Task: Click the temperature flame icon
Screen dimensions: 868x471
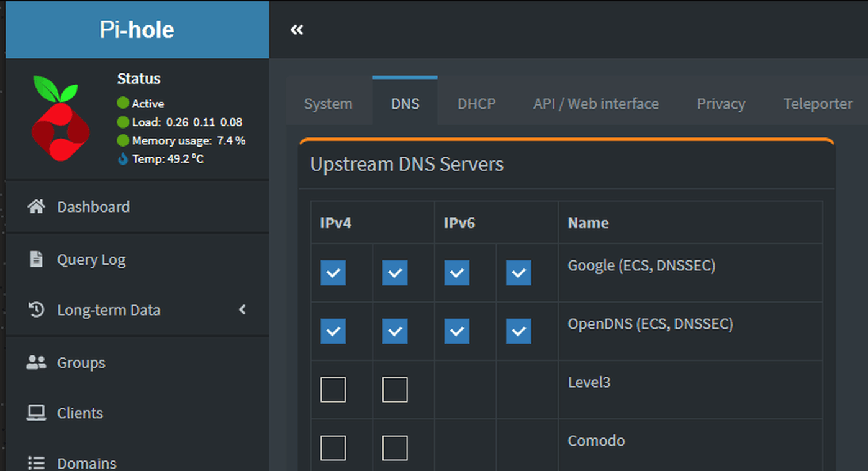Action: pyautogui.click(x=123, y=159)
